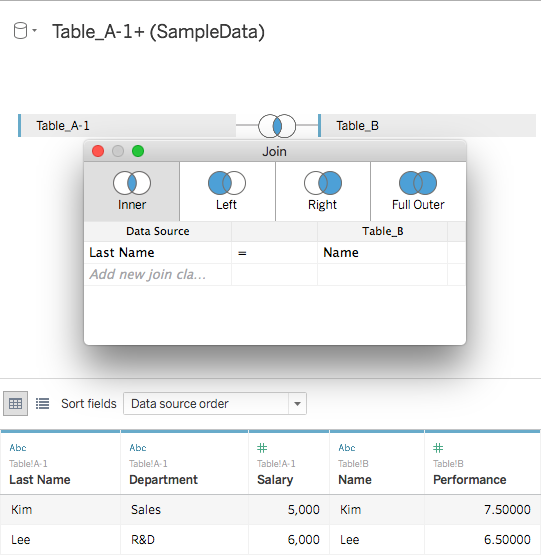Image resolution: width=541 pixels, height=555 pixels.
Task: Click the Abc type icon above Name
Action: point(347,448)
